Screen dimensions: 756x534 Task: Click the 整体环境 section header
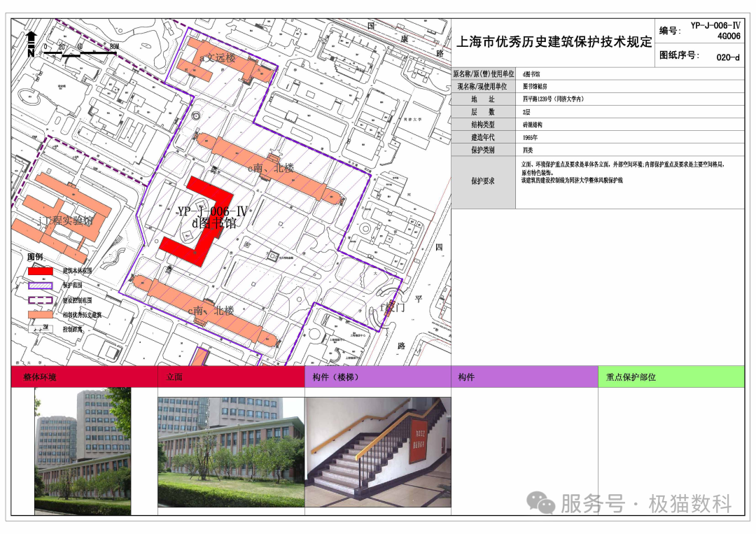(85, 377)
